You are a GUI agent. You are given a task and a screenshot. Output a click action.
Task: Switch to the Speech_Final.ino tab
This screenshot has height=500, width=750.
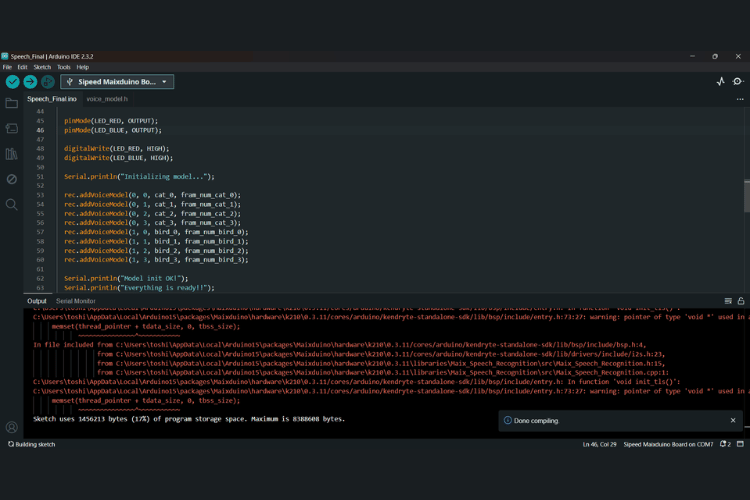(52, 99)
